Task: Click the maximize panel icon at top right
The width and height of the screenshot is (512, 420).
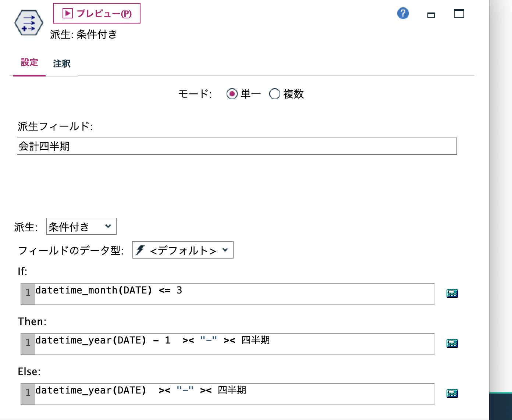Action: 459,13
